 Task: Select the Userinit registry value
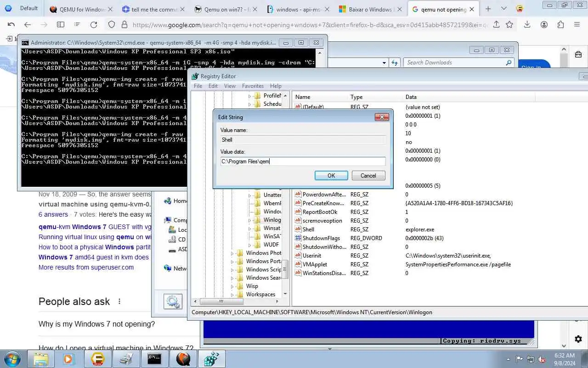coord(312,256)
